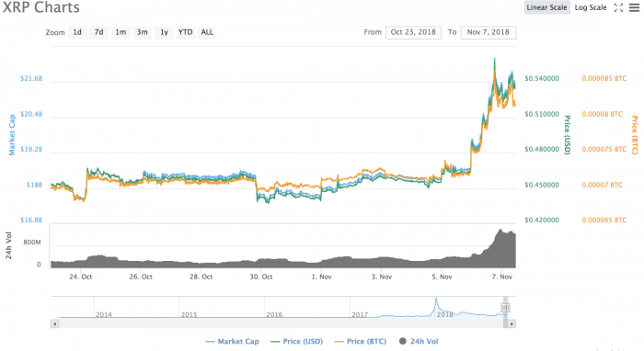Viewport: 644px width, 351px height.
Task: Toggle fullscreen chart view icon
Action: pos(618,7)
